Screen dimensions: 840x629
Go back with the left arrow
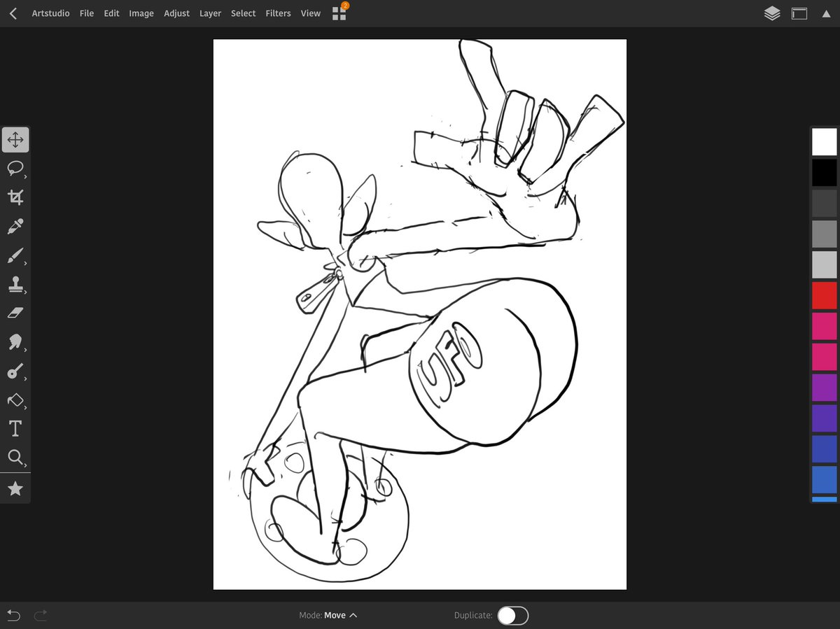click(13, 13)
